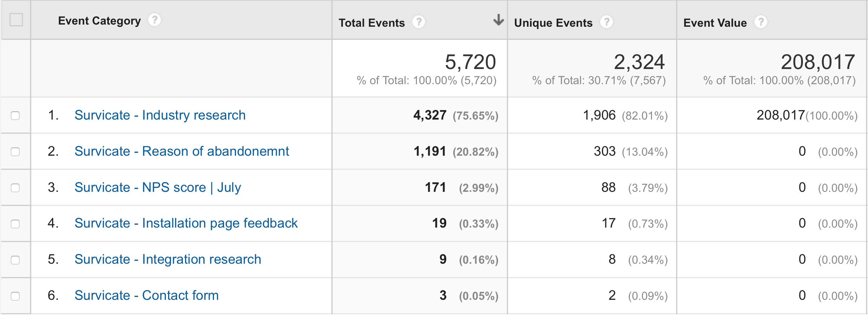The width and height of the screenshot is (868, 315).
Task: Check the box for Industry research row
Action: [15, 116]
